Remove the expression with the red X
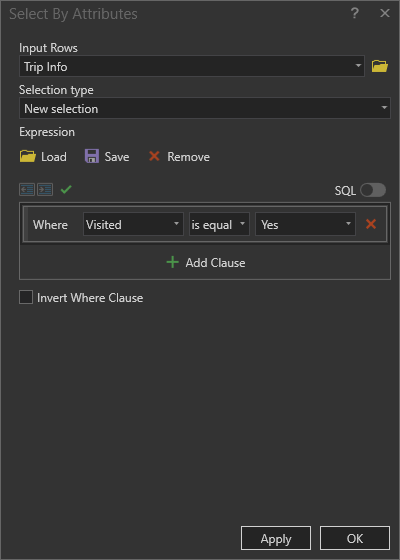 [x=154, y=156]
